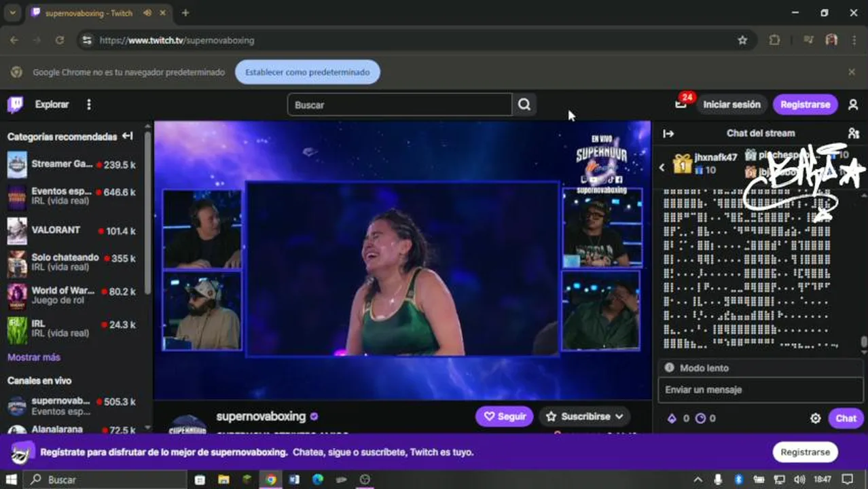
Task: Open Windows Start menu
Action: [11, 479]
